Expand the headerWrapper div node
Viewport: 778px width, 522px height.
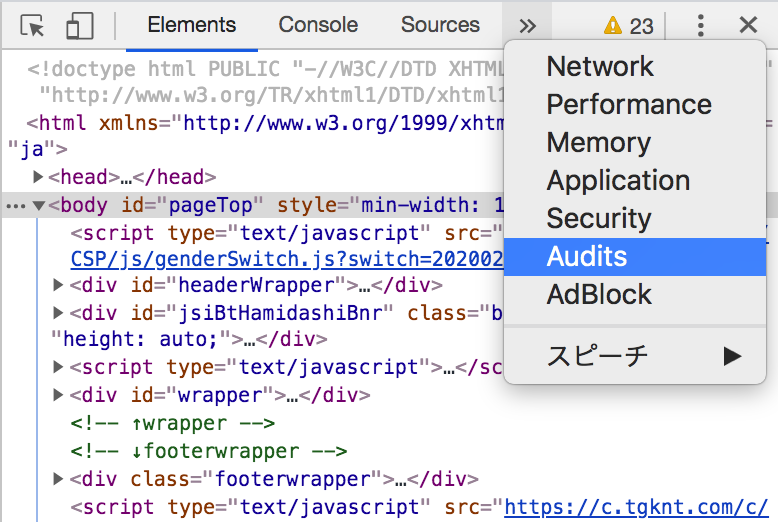pos(58,285)
